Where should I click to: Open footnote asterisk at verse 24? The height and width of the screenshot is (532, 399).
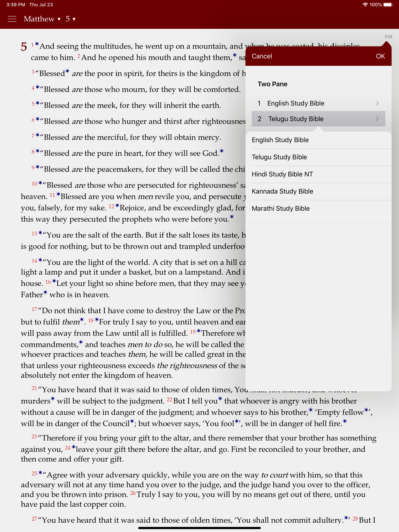coord(73,447)
